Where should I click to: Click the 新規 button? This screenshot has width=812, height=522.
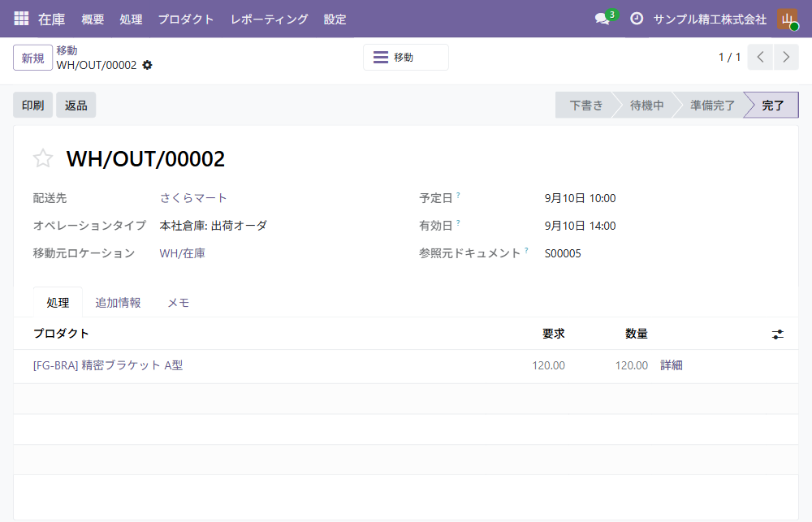[x=32, y=58]
